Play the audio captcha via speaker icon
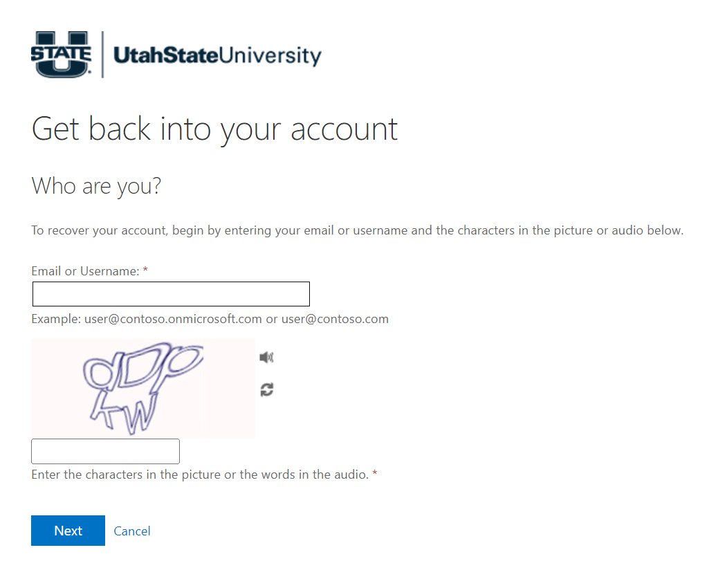 tap(266, 357)
